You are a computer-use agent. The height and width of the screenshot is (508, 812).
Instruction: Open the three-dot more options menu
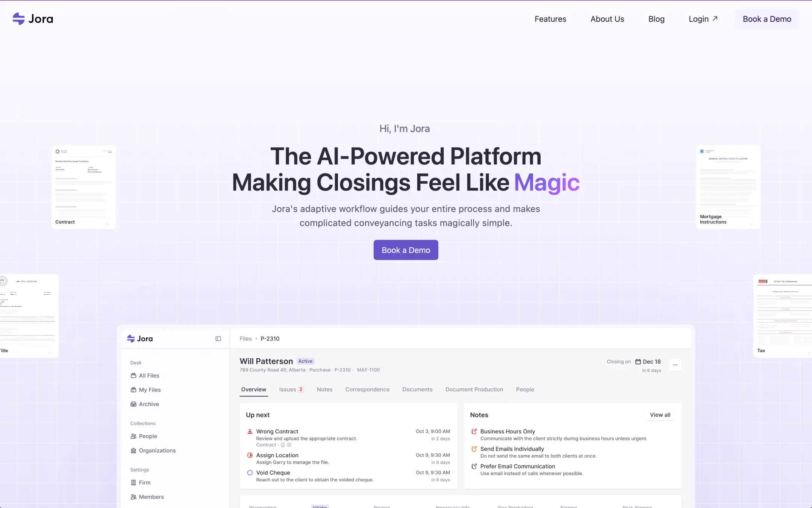pyautogui.click(x=675, y=365)
